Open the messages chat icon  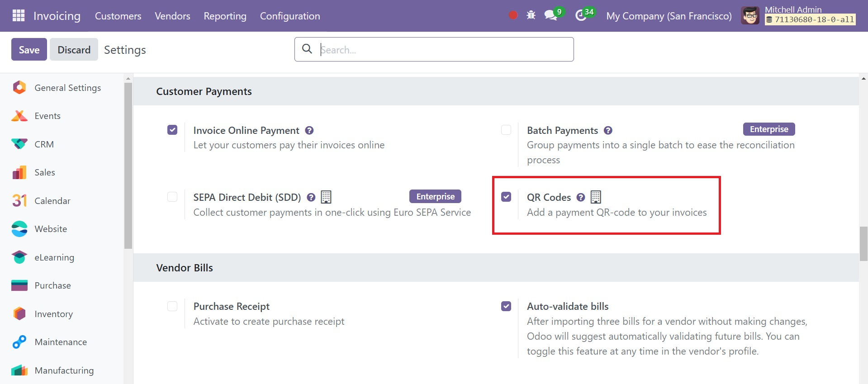(x=550, y=15)
